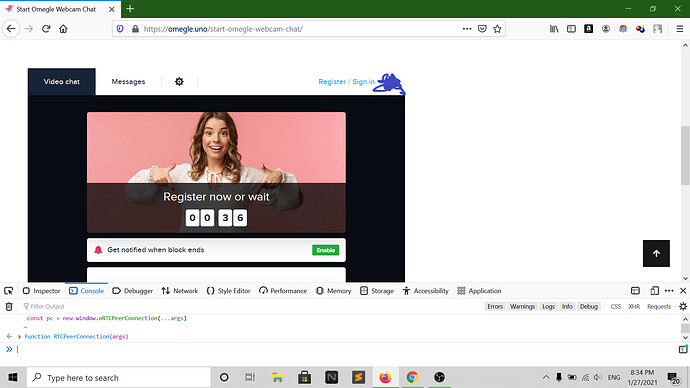This screenshot has height=388, width=690.
Task: Save page to Pocket icon
Action: point(482,29)
